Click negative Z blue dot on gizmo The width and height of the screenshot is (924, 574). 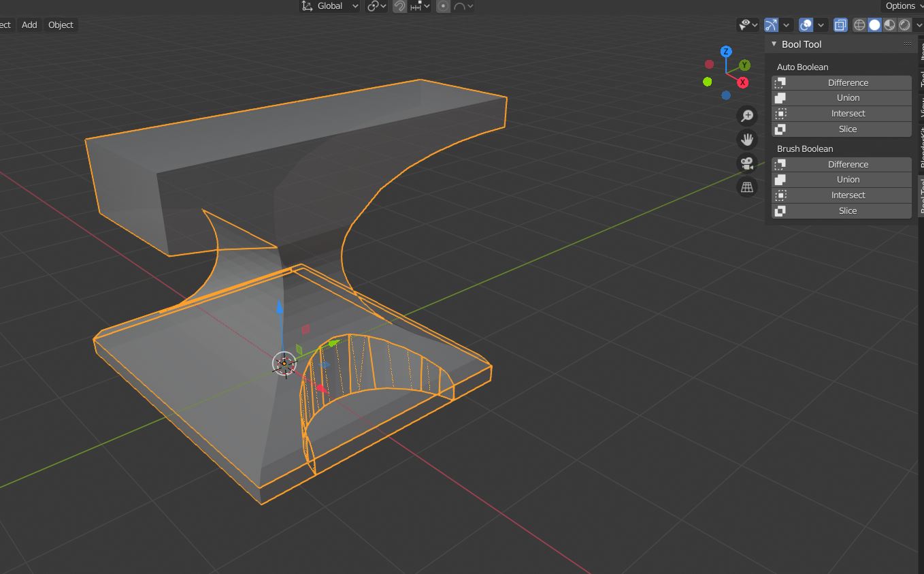[x=726, y=95]
